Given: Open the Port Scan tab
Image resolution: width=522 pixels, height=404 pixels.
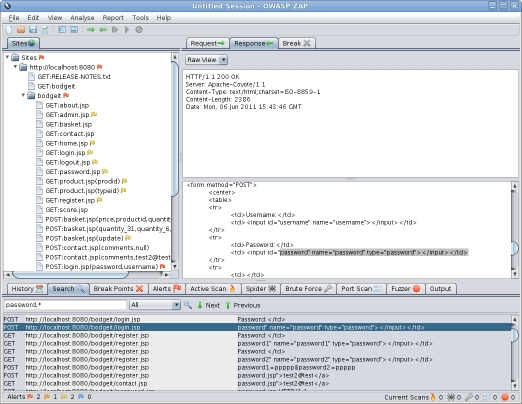Looking at the screenshot, I should (361, 289).
